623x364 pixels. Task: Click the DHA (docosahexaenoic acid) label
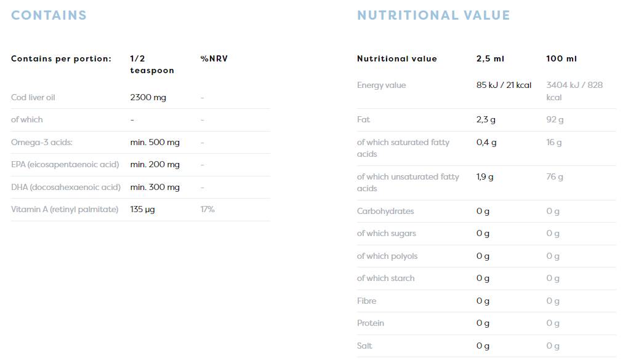point(66,187)
